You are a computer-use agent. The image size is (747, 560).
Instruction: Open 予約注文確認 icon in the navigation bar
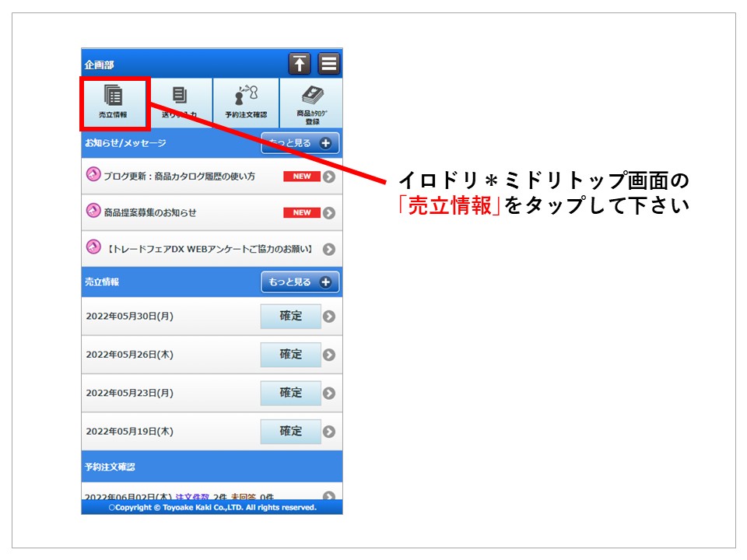pyautogui.click(x=245, y=103)
